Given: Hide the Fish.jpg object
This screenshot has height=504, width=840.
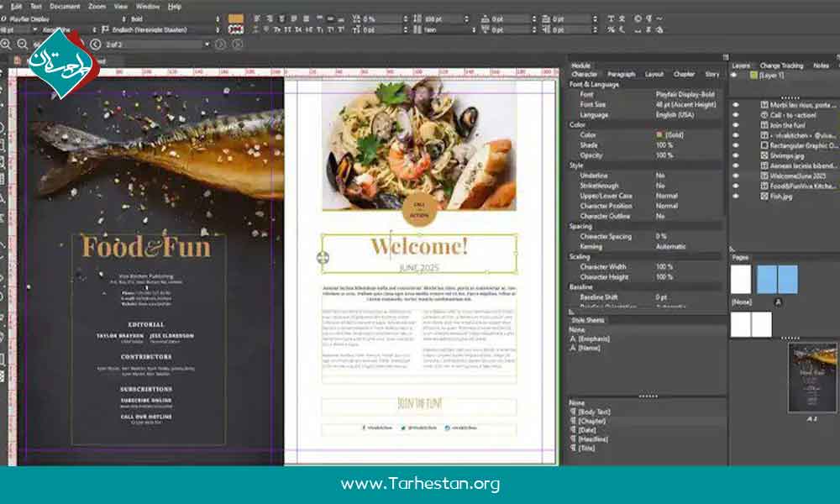Looking at the screenshot, I should [736, 197].
